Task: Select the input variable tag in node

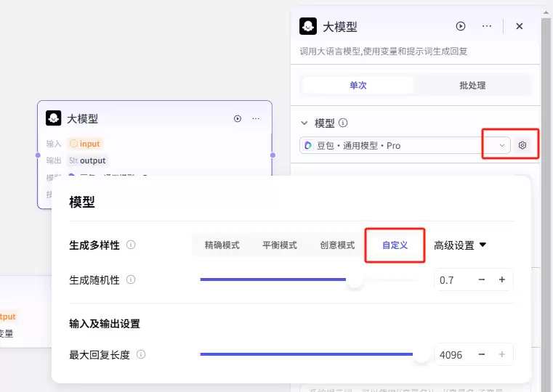Action: tap(84, 144)
